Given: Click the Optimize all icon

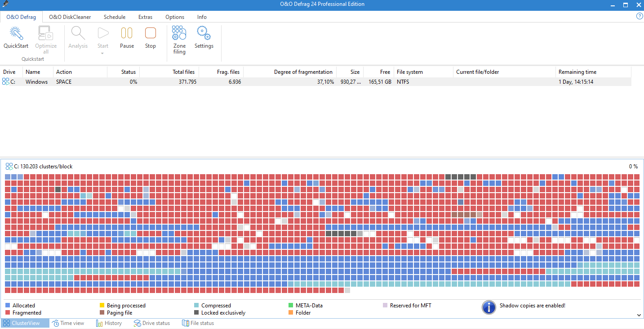Looking at the screenshot, I should (46, 33).
